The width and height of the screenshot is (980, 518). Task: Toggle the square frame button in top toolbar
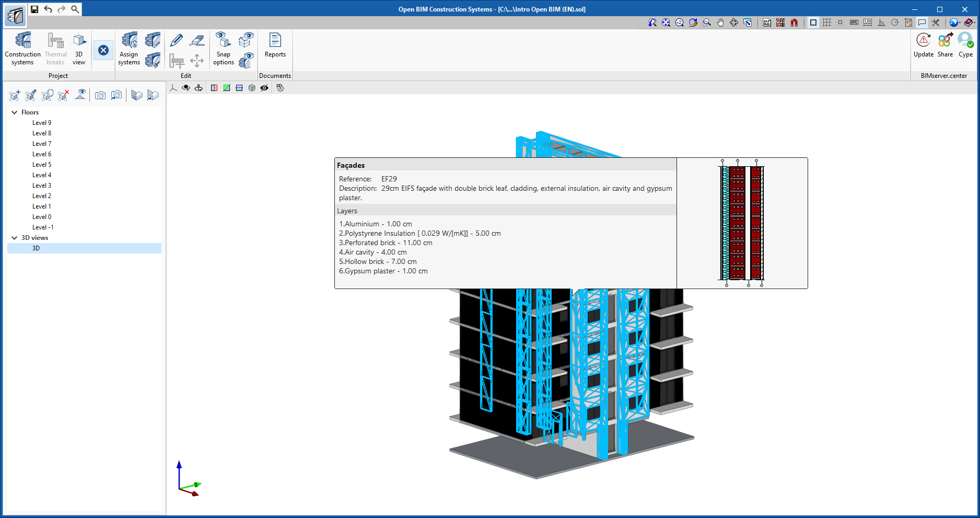pyautogui.click(x=813, y=22)
